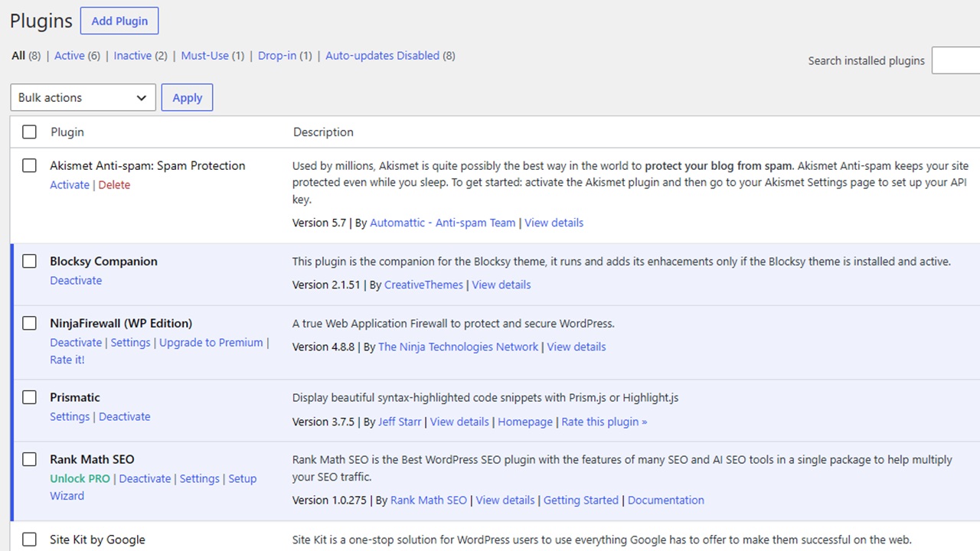Image resolution: width=980 pixels, height=551 pixels.
Task: Click the Description column header
Action: (x=323, y=132)
